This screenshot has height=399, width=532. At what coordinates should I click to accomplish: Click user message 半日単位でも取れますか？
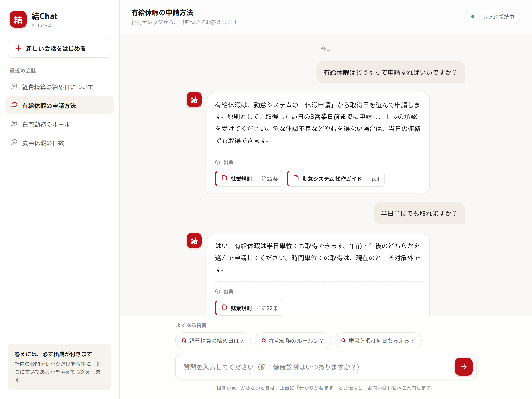pyautogui.click(x=419, y=213)
